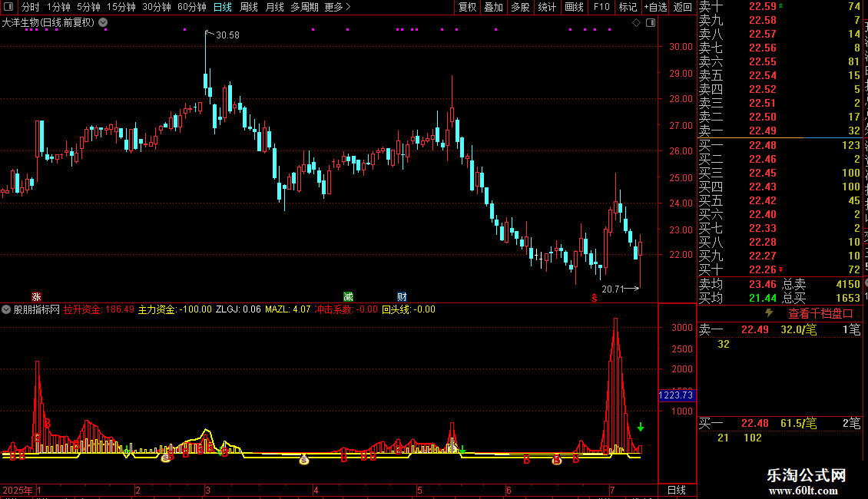Expand the 股朋指标网 indicator dropdown
868x499 pixels.
pyautogui.click(x=6, y=309)
